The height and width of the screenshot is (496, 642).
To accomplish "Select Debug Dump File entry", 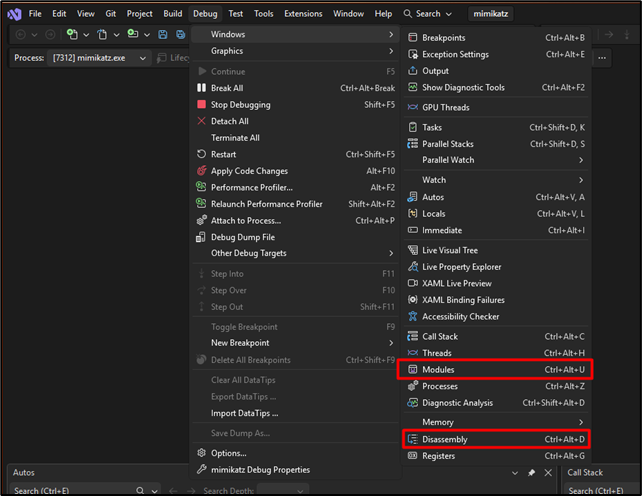I will 295,237.
